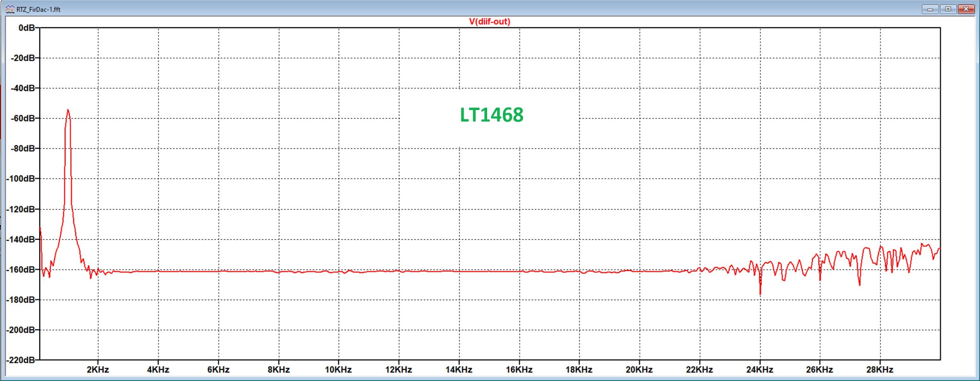Screen dimensions: 980x381
Task: Click the -80dB vertical axis label
Action: (23, 149)
